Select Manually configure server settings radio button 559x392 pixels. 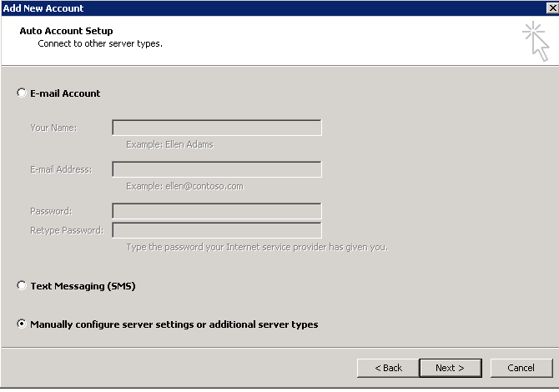click(x=22, y=324)
